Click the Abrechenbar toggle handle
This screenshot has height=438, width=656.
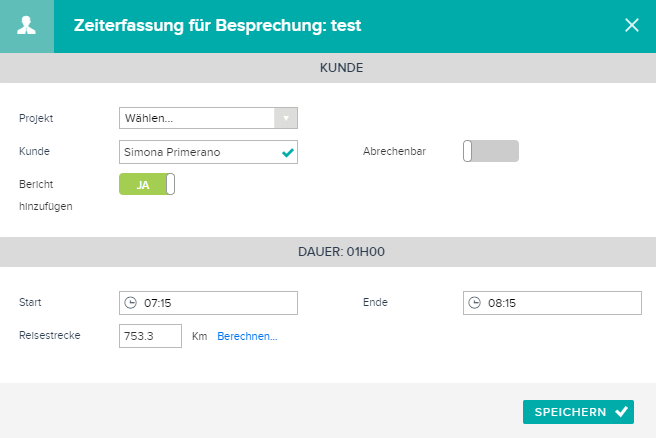[x=467, y=151]
